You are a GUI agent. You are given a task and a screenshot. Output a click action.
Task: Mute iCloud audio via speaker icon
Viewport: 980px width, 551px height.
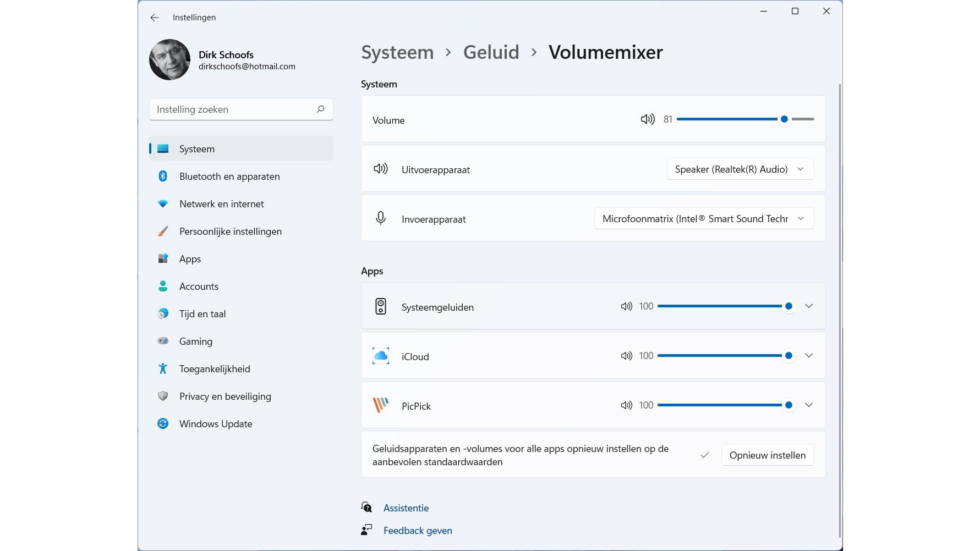(626, 356)
